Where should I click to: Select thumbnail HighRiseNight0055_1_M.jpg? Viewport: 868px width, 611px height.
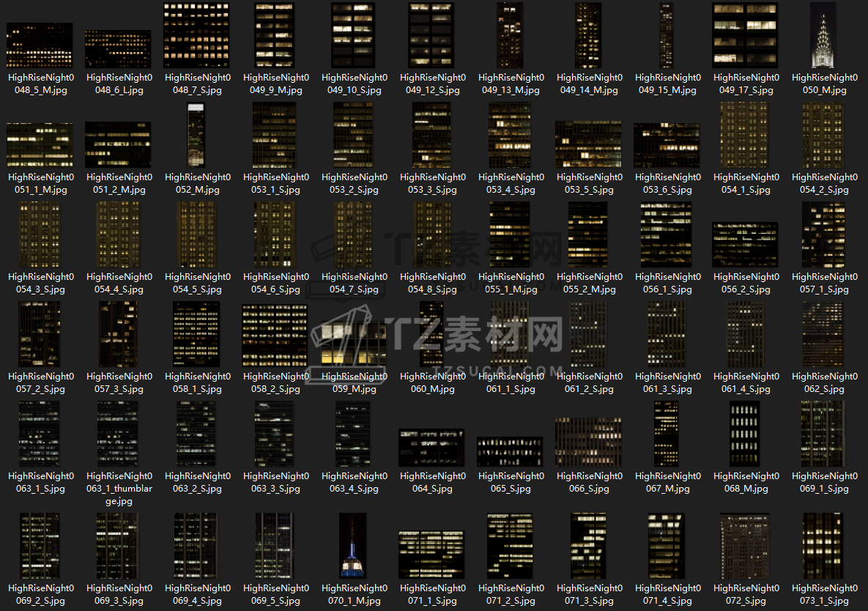[x=510, y=234]
